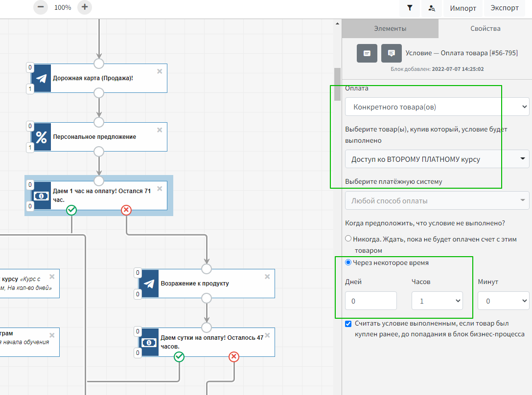Remove the Возражение к продукту block with X

(267, 276)
